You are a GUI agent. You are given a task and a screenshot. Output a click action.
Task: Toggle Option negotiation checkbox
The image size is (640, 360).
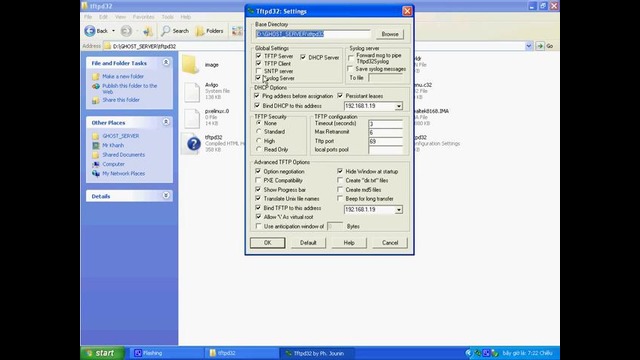click(258, 171)
